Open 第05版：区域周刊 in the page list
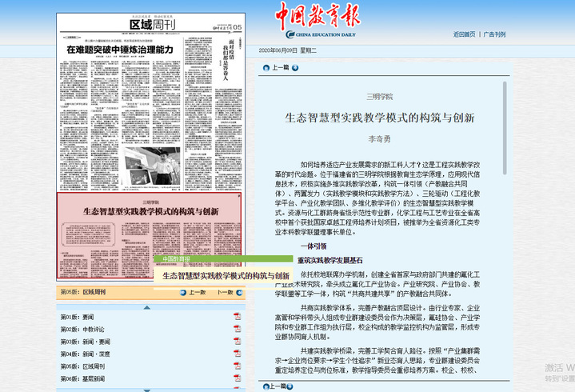The height and width of the screenshot is (392, 575). [x=82, y=366]
